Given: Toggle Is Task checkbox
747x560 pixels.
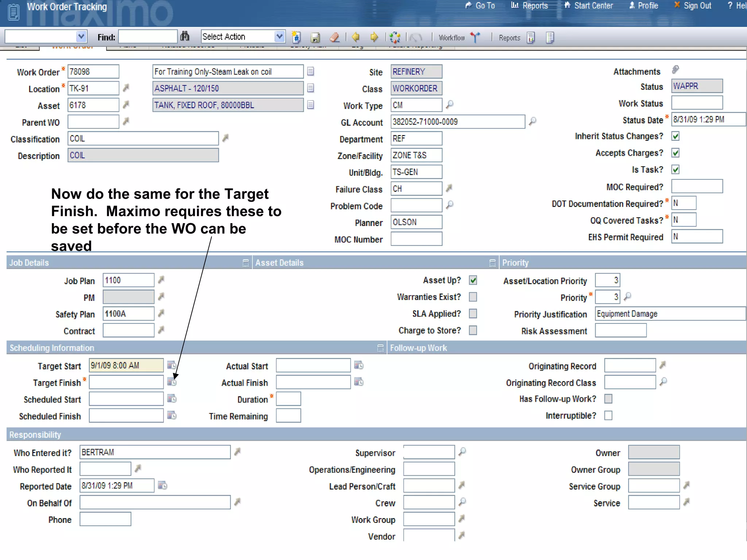Looking at the screenshot, I should pos(676,170).
